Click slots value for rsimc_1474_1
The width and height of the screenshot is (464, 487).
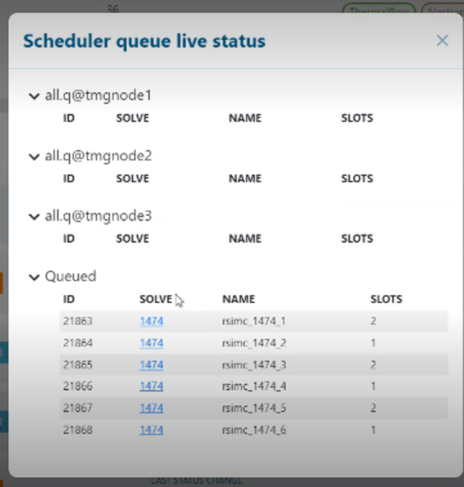373,321
